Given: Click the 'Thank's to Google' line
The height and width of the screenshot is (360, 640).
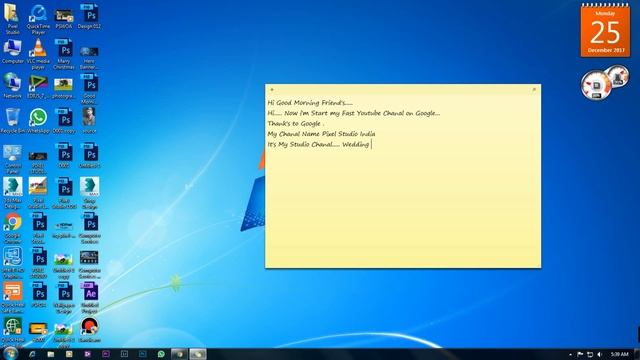Looking at the screenshot, I should [296, 123].
